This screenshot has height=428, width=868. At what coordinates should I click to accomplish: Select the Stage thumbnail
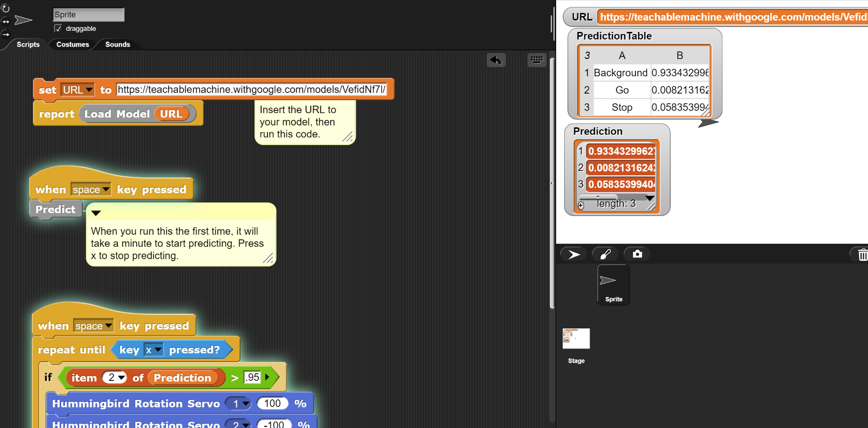pos(576,339)
